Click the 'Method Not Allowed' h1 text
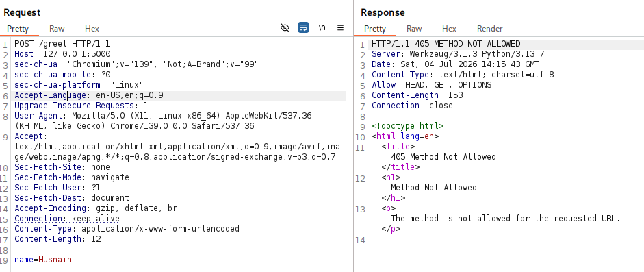Image resolution: width=644 pixels, height=272 pixels. pyautogui.click(x=434, y=188)
